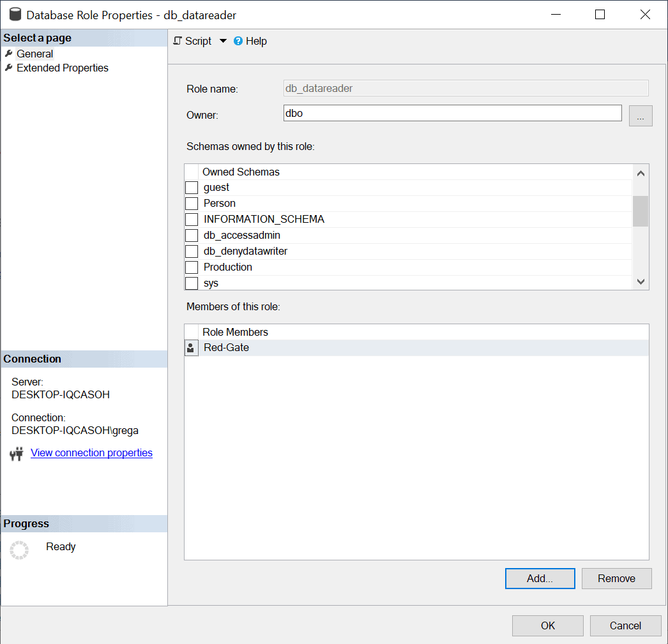668x644 pixels.
Task: Click the Person schema name
Action: pos(220,204)
